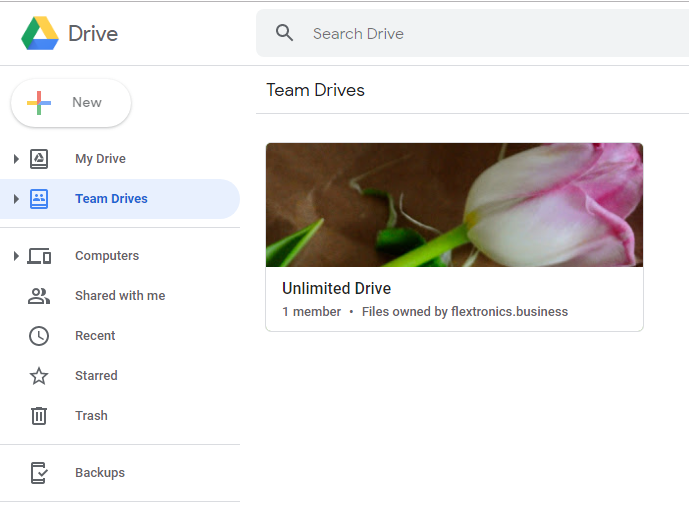
Task: Click the Computers devices icon
Action: click(39, 256)
